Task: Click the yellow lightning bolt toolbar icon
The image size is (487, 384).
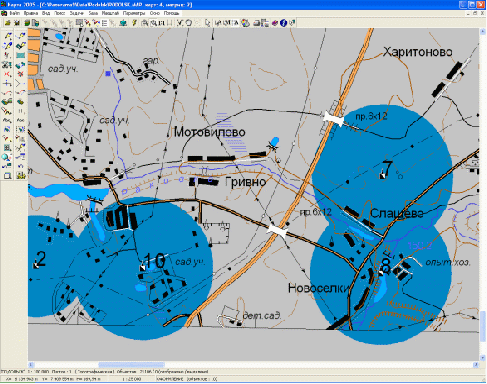Action: click(134, 23)
